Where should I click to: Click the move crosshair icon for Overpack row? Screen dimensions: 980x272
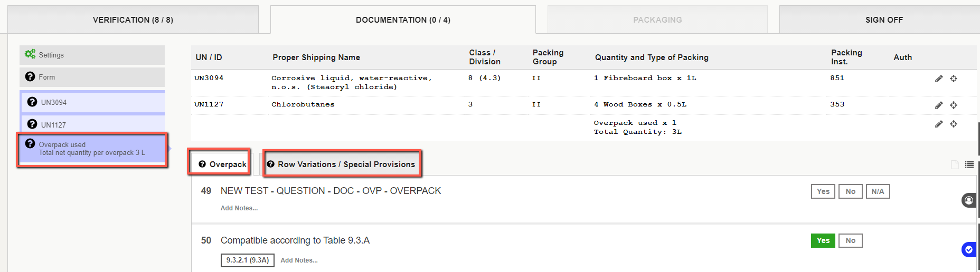[x=954, y=124]
